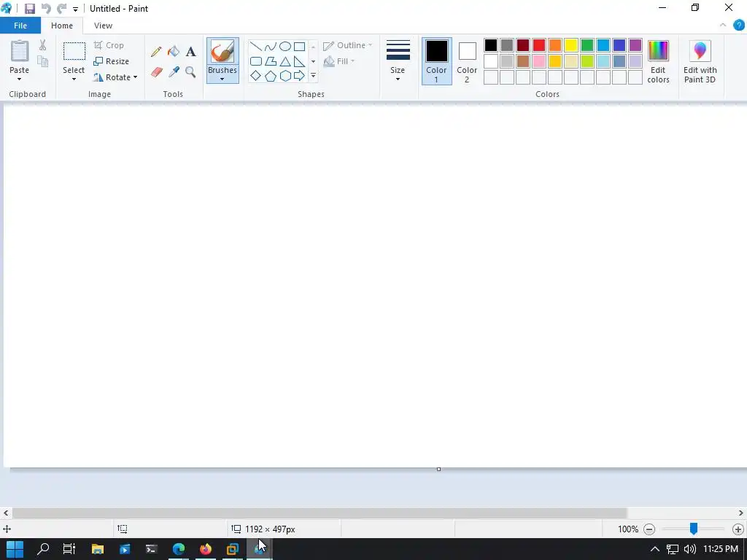Screen dimensions: 747x560
Task: Choose the Curve shape
Action: point(271,46)
